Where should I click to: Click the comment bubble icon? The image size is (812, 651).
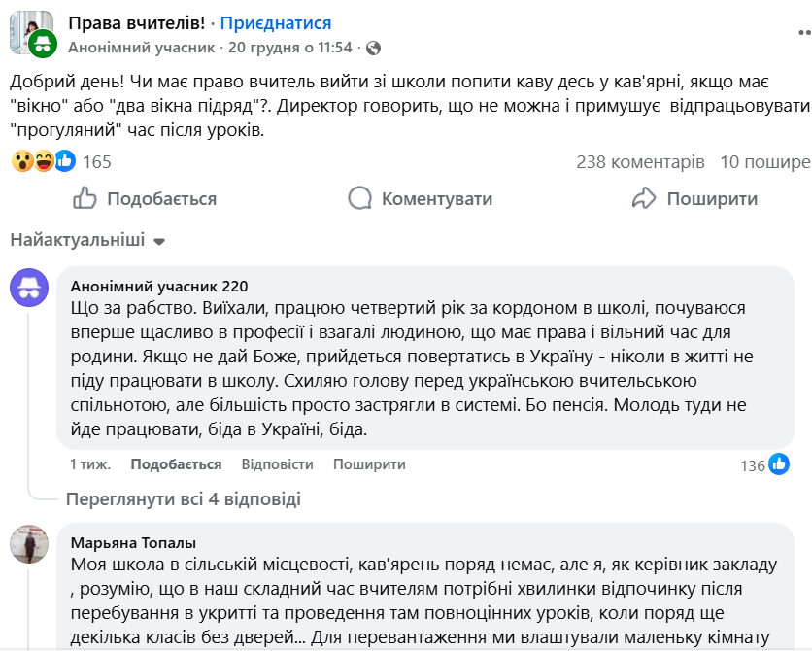click(x=360, y=198)
